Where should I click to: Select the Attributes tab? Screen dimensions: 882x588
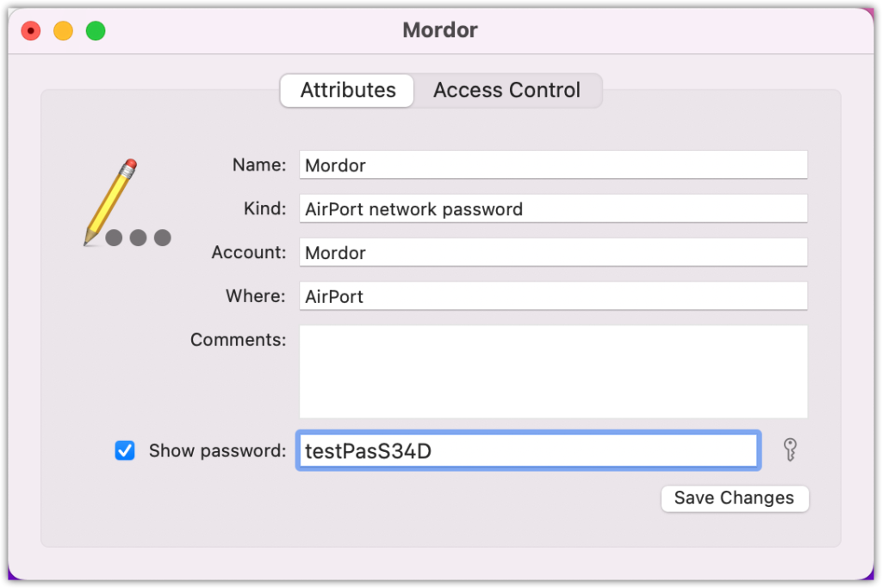(x=348, y=90)
